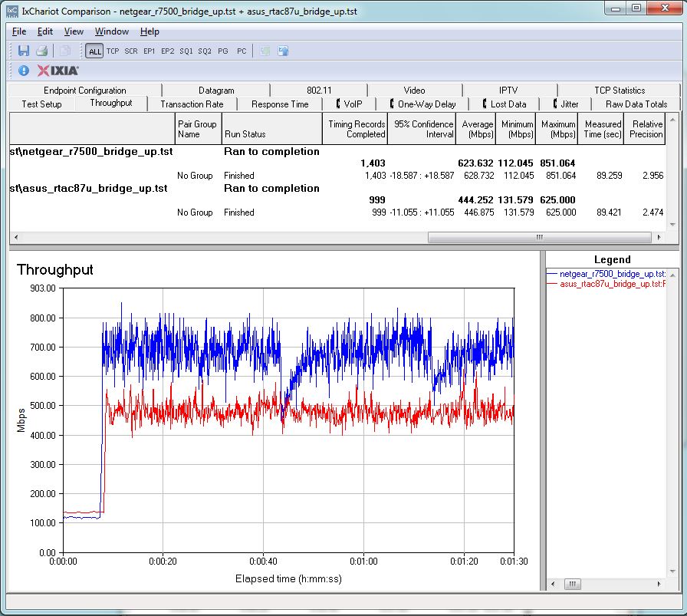This screenshot has height=616, width=687.
Task: Click the Print icon in the toolbar
Action: [x=41, y=51]
